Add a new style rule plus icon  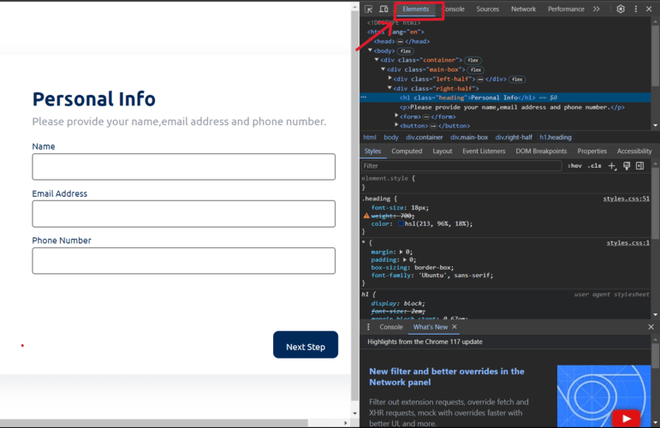[612, 166]
